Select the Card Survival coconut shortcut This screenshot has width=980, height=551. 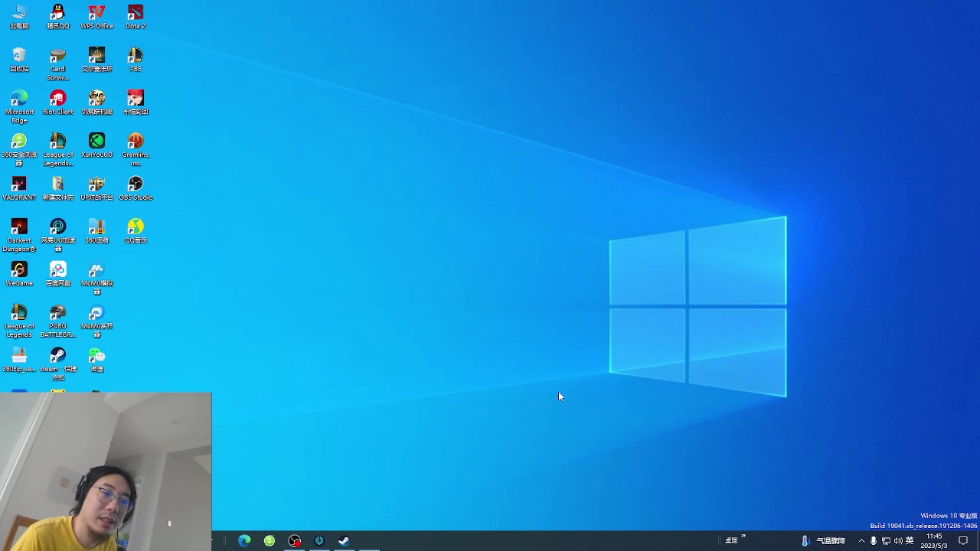58,64
